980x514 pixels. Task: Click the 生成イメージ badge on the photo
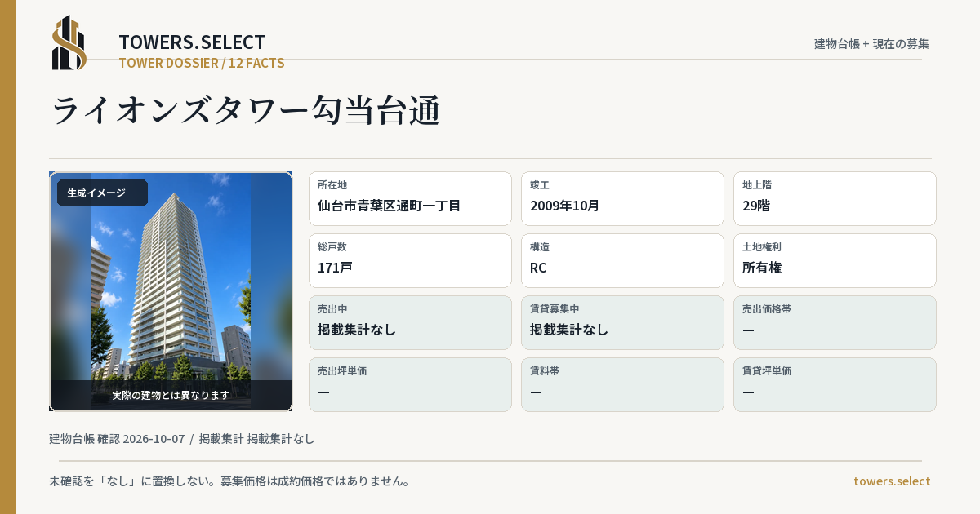[102, 193]
